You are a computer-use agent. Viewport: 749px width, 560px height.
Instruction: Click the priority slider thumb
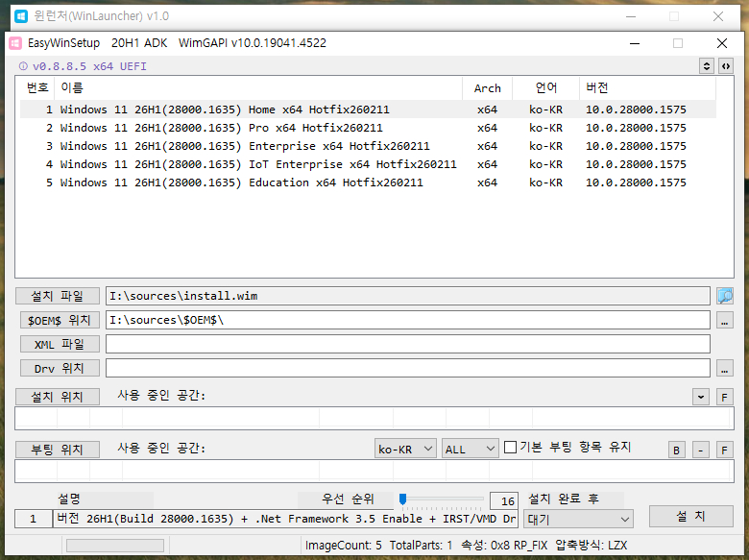[x=402, y=499]
